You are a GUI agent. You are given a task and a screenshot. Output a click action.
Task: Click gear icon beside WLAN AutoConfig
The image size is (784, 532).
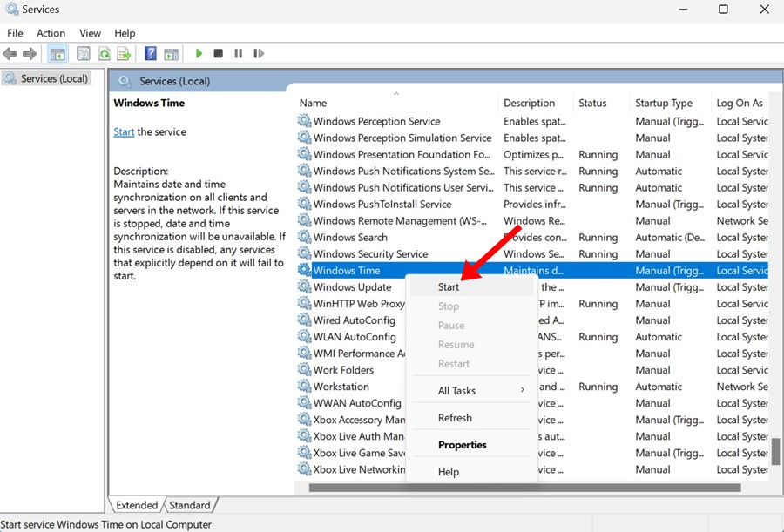pos(304,336)
